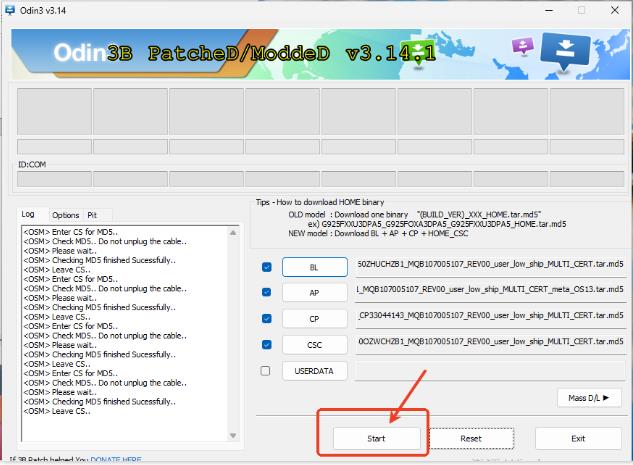This screenshot has width=633, height=465.
Task: Enable the USERDATA checkbox
Action: (x=265, y=371)
